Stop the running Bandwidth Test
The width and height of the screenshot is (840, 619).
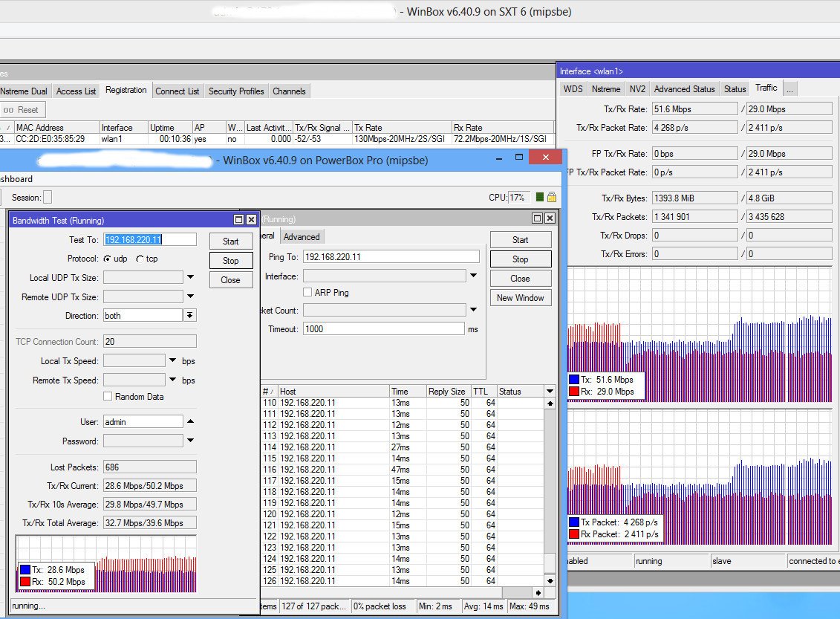click(231, 261)
